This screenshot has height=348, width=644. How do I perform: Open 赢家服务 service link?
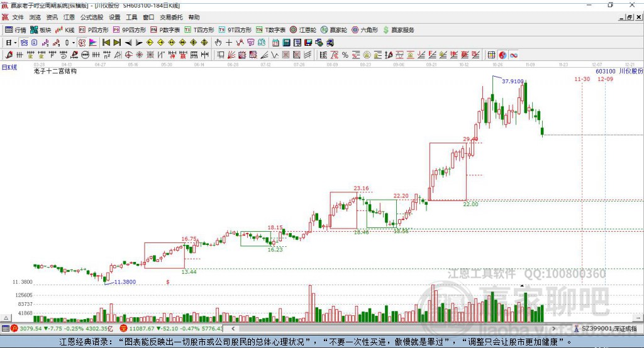[x=398, y=30]
